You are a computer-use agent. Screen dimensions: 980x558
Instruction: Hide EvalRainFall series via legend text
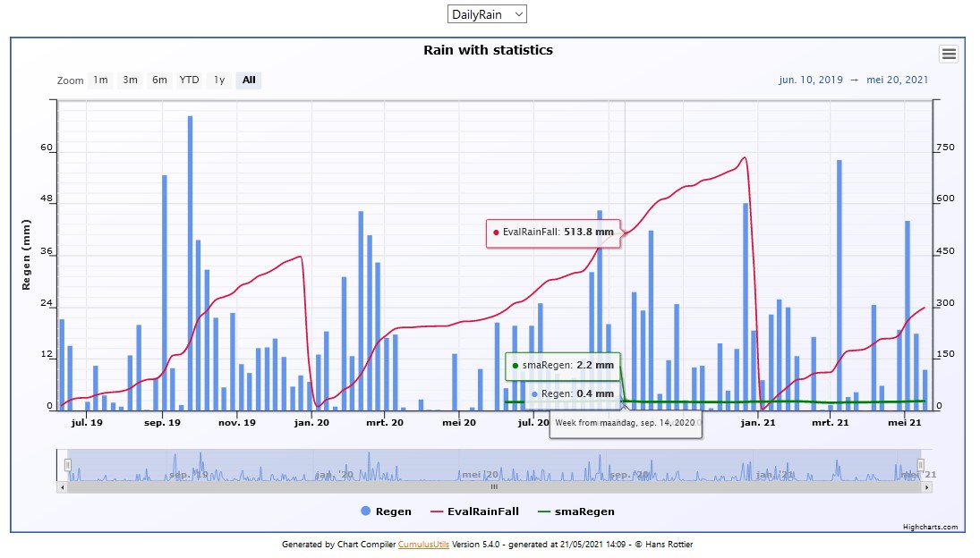[x=482, y=511]
